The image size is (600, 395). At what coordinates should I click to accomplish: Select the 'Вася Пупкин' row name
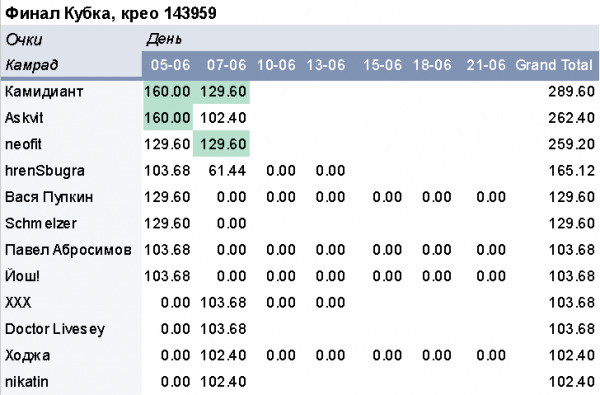49,197
